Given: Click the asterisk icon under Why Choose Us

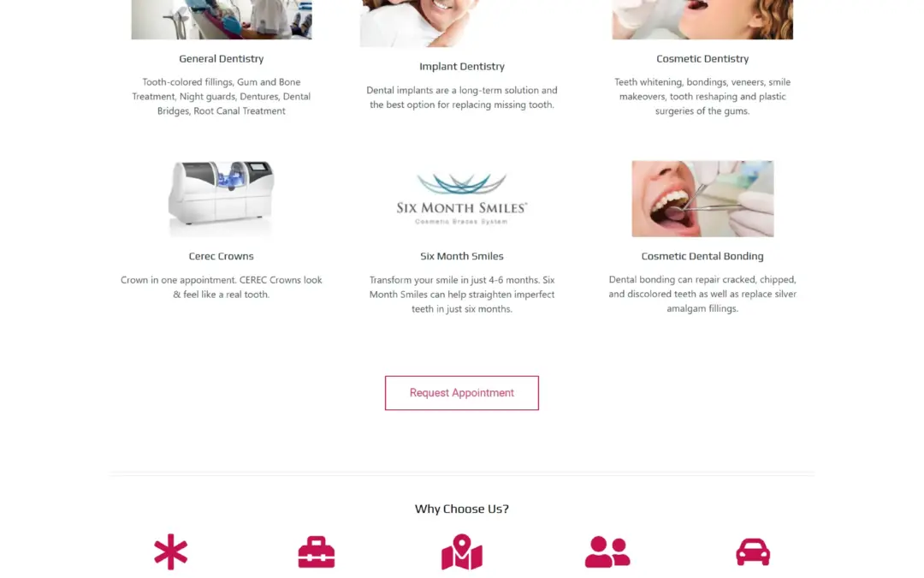Looking at the screenshot, I should click(171, 552).
